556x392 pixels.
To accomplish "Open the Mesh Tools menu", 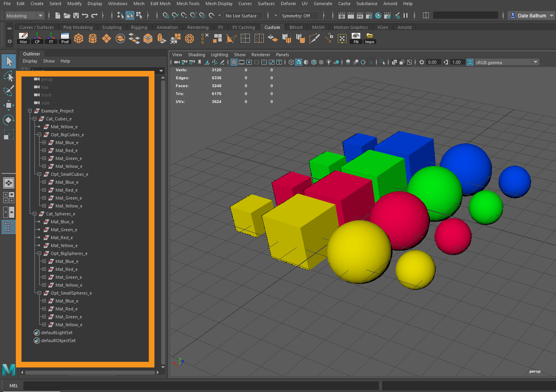I will [x=188, y=4].
